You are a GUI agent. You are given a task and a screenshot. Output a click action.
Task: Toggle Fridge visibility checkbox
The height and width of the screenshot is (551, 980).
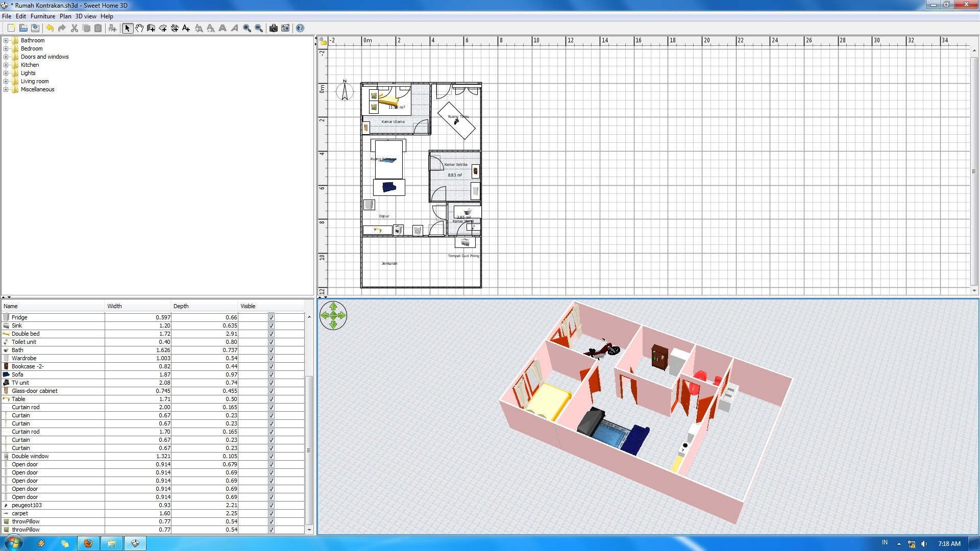[x=271, y=317]
